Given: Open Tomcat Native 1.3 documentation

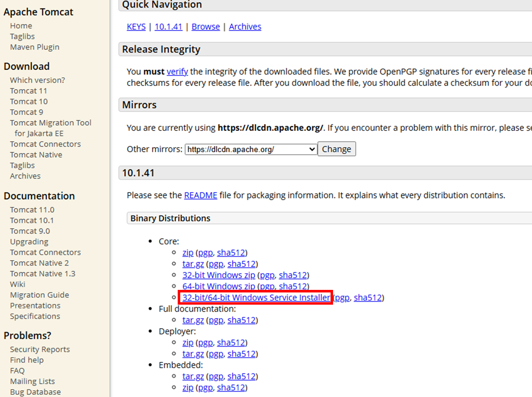Looking at the screenshot, I should click(x=43, y=274).
